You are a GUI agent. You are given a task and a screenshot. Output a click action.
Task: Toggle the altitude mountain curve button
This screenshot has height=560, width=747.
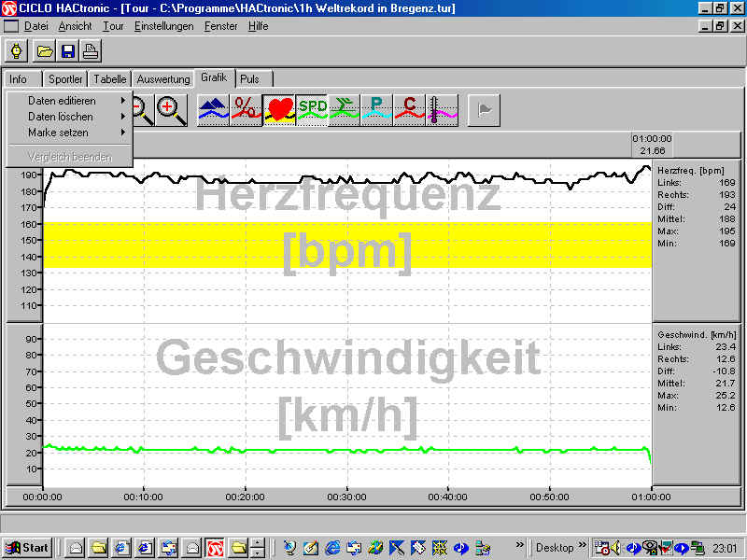coord(214,109)
